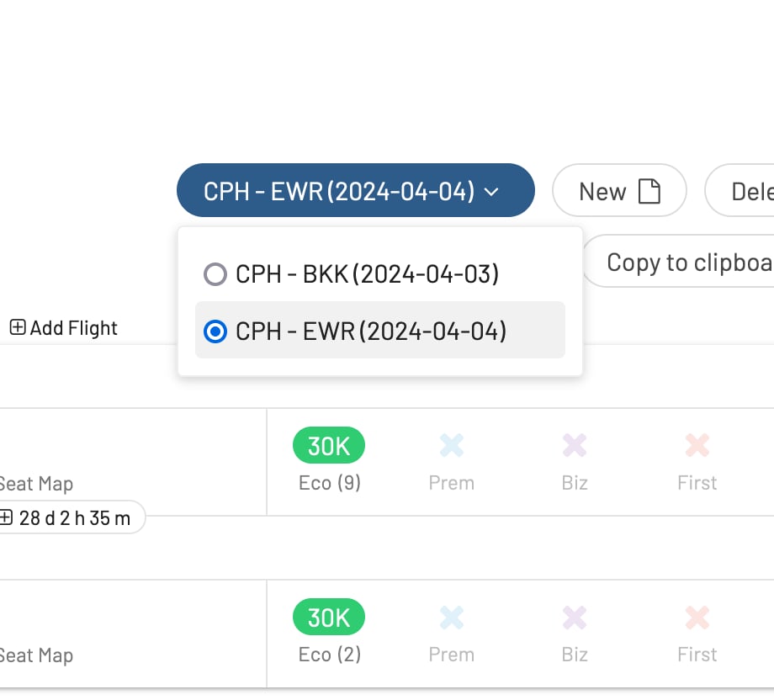Collapse the CPH - EWR (2024-04-04) dropdown
The width and height of the screenshot is (774, 700).
(x=355, y=191)
